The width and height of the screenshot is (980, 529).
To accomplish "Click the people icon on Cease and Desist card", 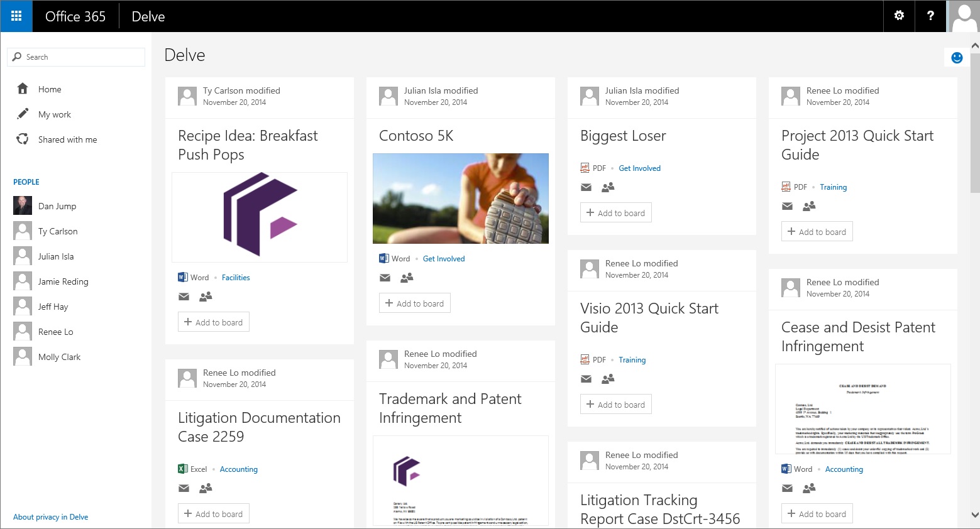I will tap(809, 488).
